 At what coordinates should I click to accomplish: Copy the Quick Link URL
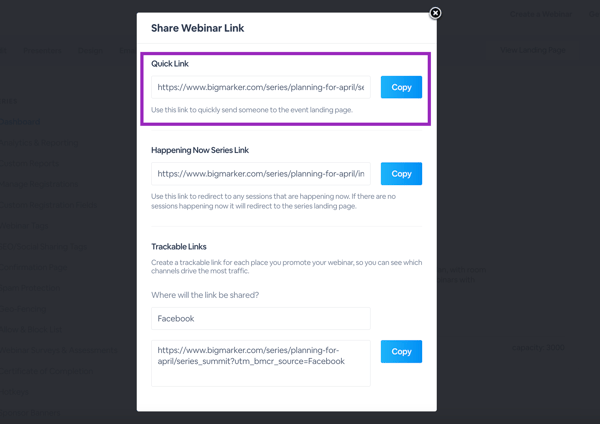pyautogui.click(x=401, y=87)
